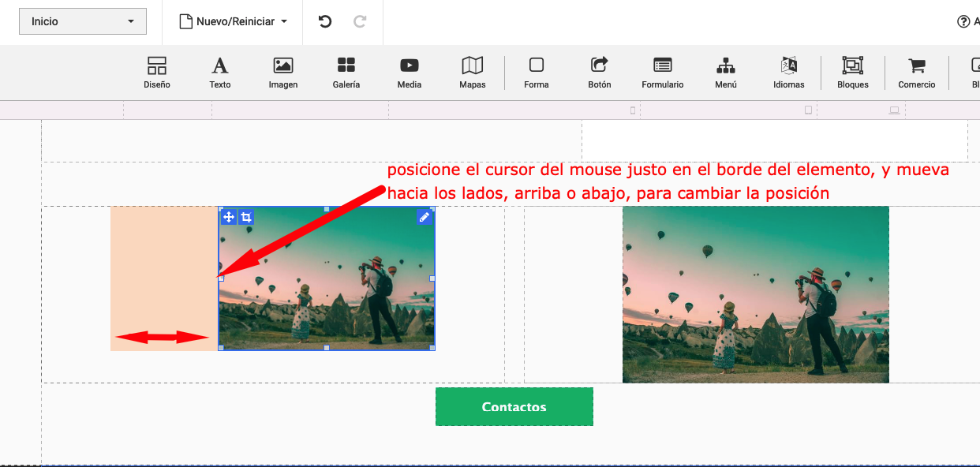
Task: Click the crop icon on selected image
Action: tap(246, 217)
